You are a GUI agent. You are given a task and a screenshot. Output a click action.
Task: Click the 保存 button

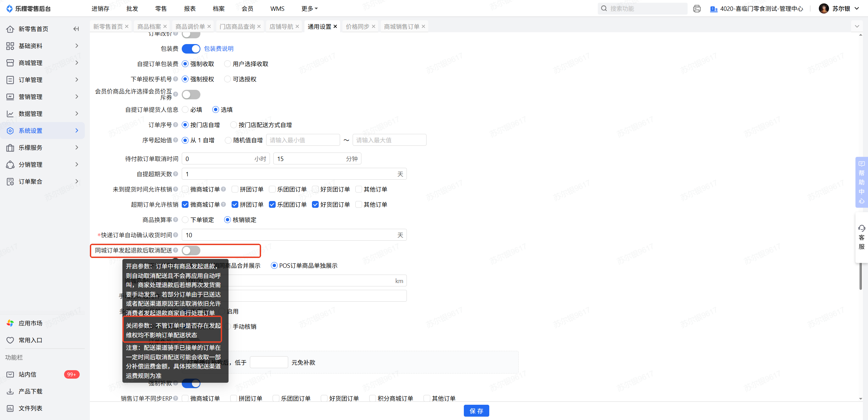coord(476,411)
